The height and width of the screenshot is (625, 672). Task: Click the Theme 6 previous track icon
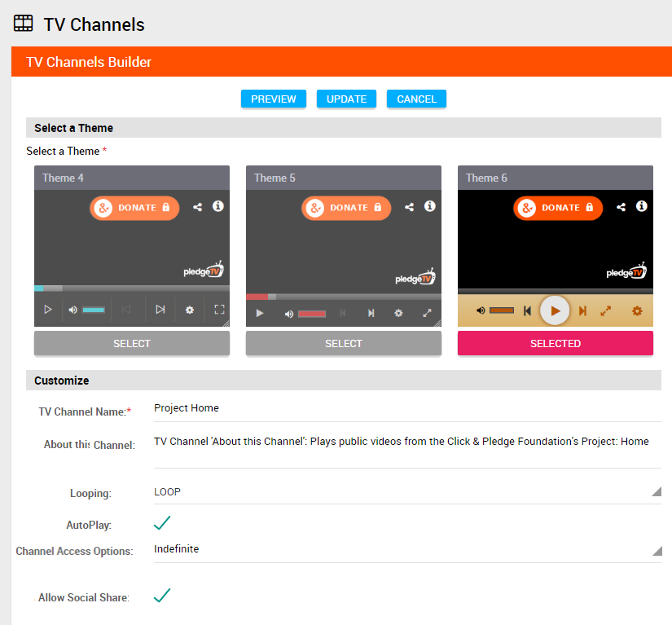point(528,310)
